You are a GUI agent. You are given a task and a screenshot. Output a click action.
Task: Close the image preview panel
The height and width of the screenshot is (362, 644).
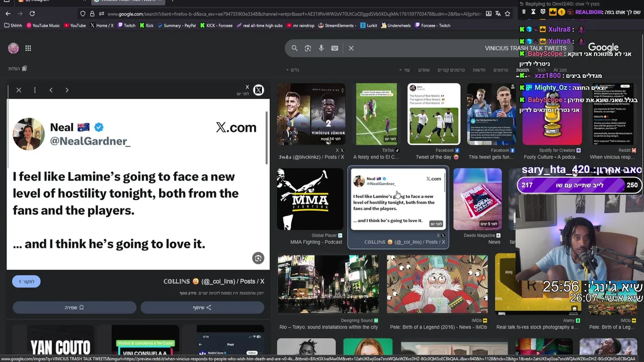19,90
